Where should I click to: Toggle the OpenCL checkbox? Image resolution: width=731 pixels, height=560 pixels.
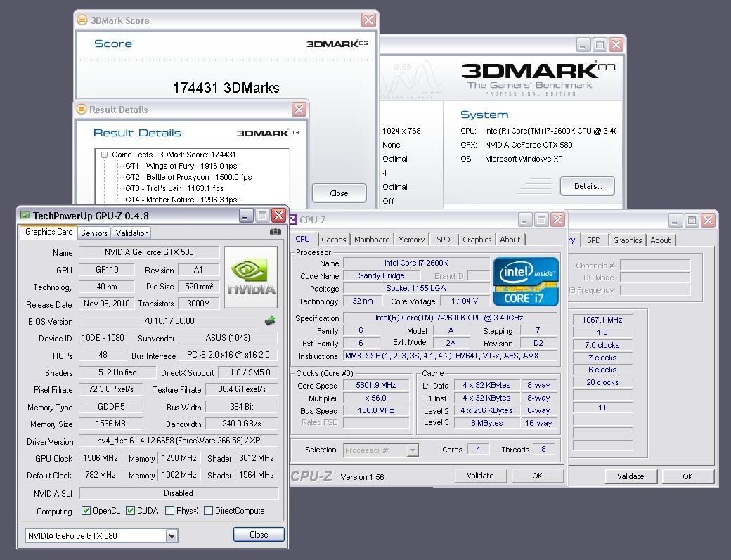coord(86,511)
